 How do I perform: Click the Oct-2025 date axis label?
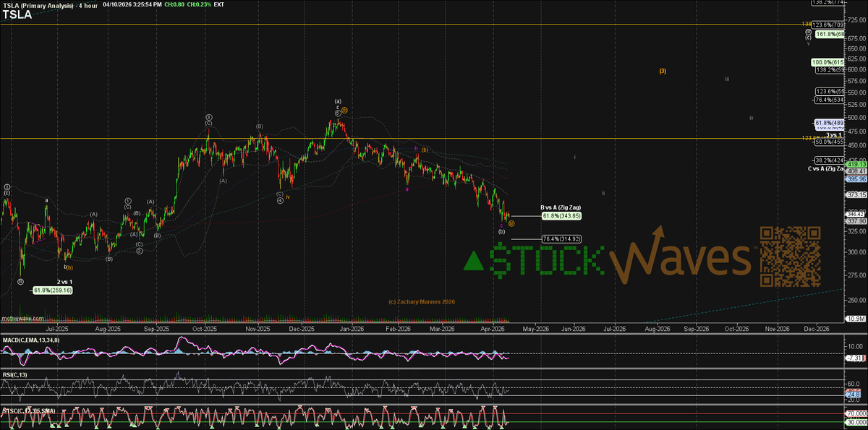[205, 329]
